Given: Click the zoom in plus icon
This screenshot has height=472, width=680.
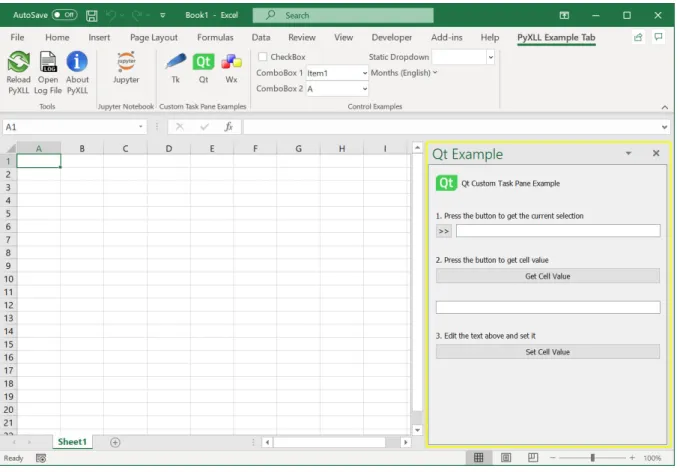Looking at the screenshot, I should point(632,458).
